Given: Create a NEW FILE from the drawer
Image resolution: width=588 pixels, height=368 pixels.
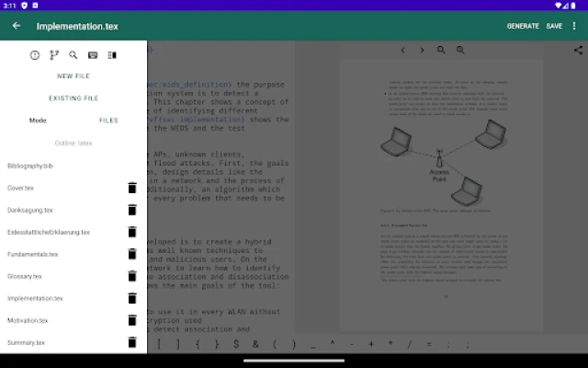Looking at the screenshot, I should [73, 76].
